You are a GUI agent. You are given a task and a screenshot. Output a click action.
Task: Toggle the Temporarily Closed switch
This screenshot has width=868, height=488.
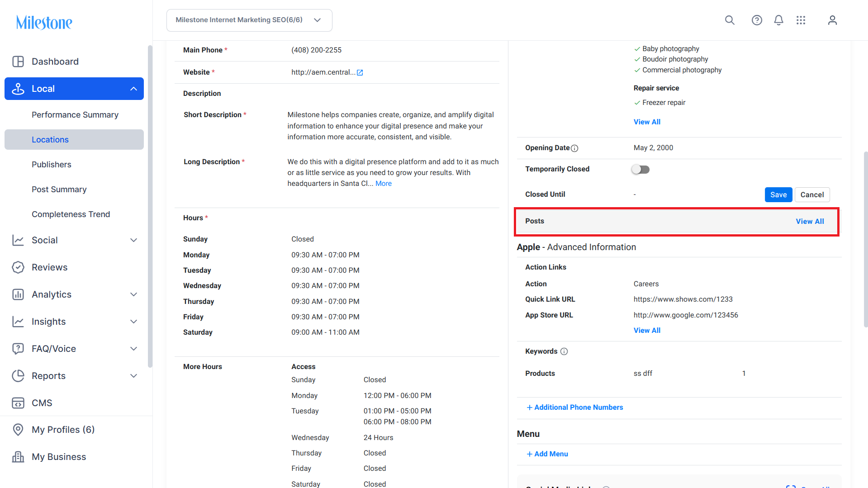tap(640, 170)
